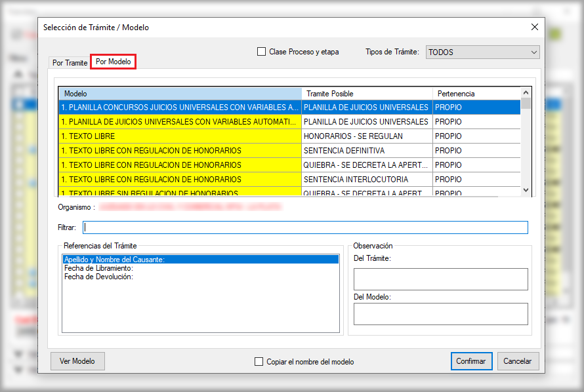Image resolution: width=584 pixels, height=392 pixels.
Task: Sort by the Modelo column header
Action: [x=180, y=94]
